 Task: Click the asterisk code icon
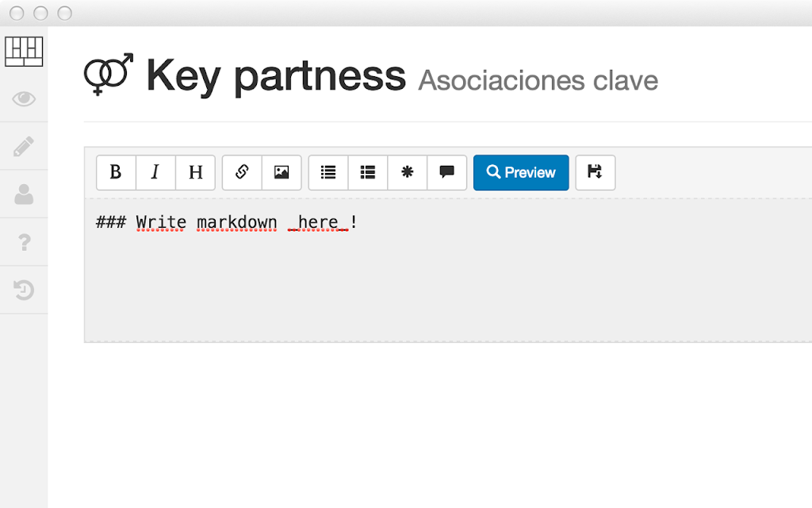click(x=408, y=172)
